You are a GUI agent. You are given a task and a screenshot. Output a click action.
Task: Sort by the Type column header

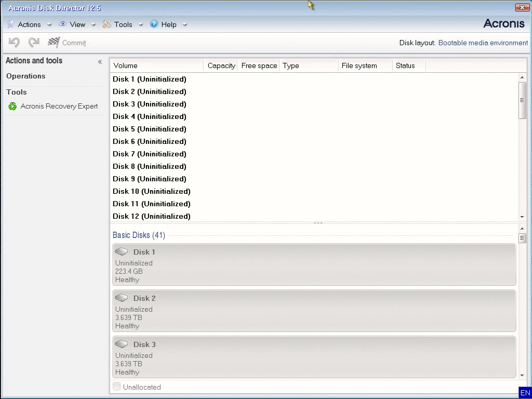(x=309, y=66)
